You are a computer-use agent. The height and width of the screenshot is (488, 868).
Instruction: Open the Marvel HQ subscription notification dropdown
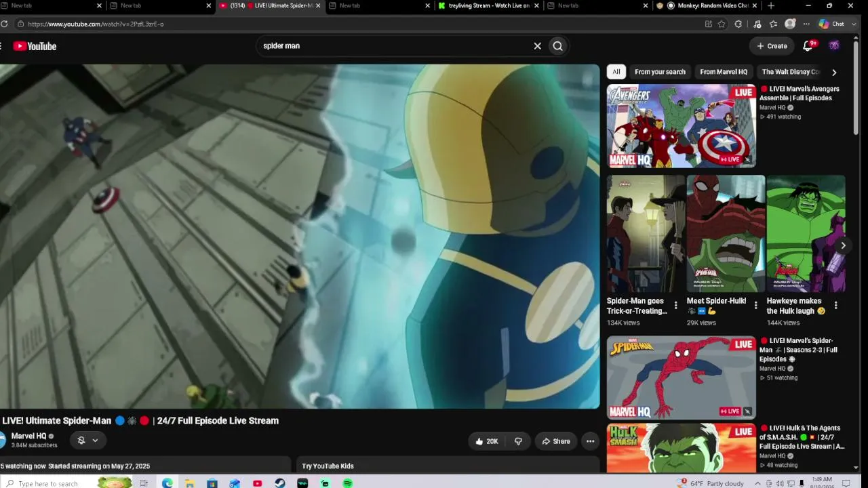click(87, 441)
